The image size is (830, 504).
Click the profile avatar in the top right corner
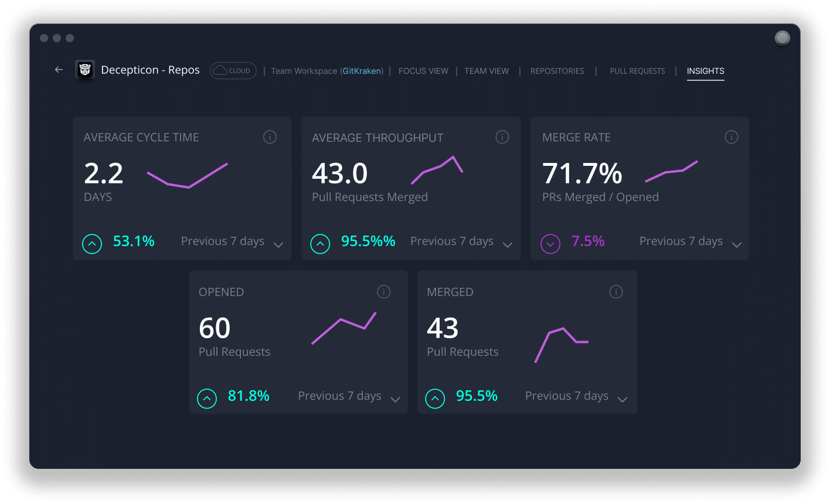coord(782,39)
